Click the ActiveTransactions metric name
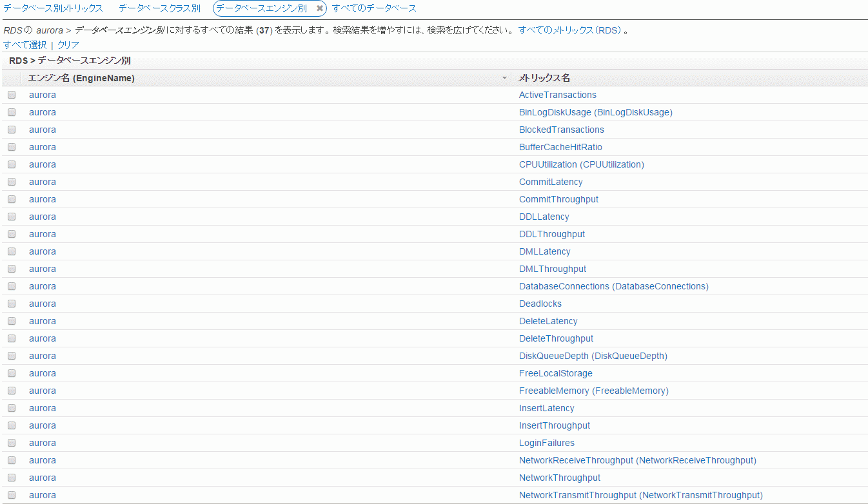The image size is (868, 504). tap(558, 95)
